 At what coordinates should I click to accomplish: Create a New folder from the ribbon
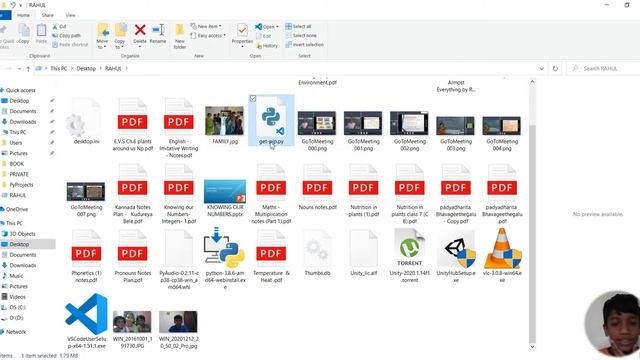coord(180,36)
